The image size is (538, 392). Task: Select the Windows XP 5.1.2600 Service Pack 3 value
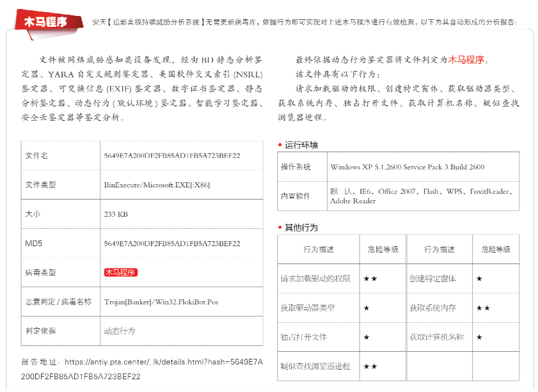tap(407, 167)
